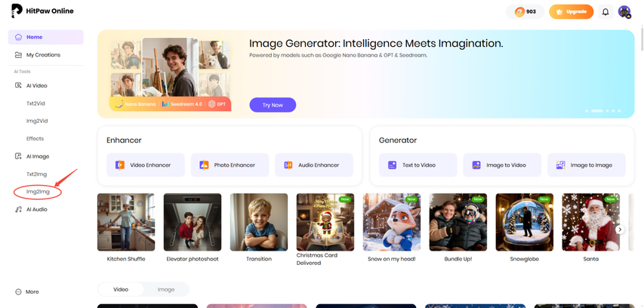Open the Snowglobe effect thumbnail
The width and height of the screenshot is (644, 308).
point(525,222)
